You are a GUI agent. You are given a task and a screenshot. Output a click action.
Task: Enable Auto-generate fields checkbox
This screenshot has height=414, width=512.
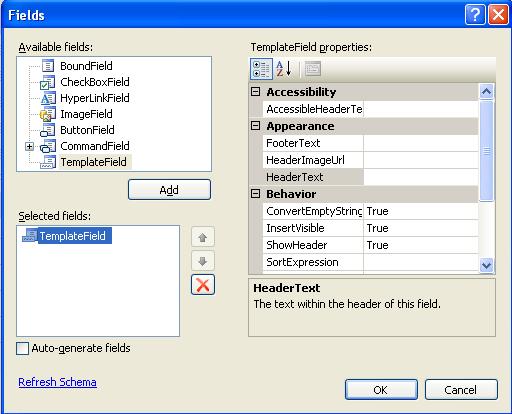click(22, 348)
